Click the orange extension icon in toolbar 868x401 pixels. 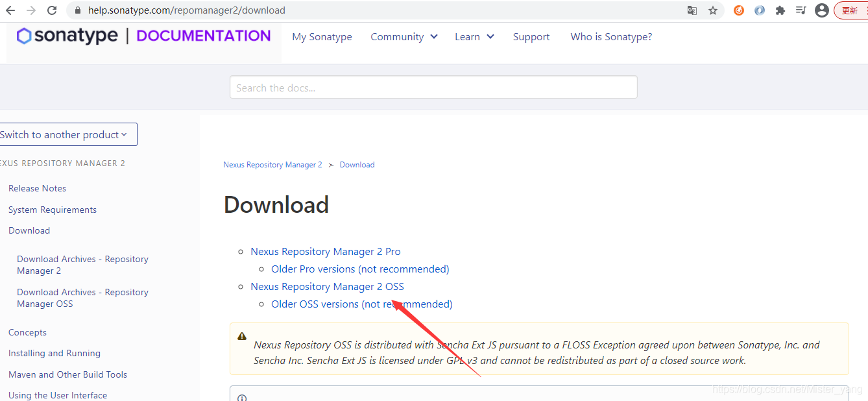[739, 10]
